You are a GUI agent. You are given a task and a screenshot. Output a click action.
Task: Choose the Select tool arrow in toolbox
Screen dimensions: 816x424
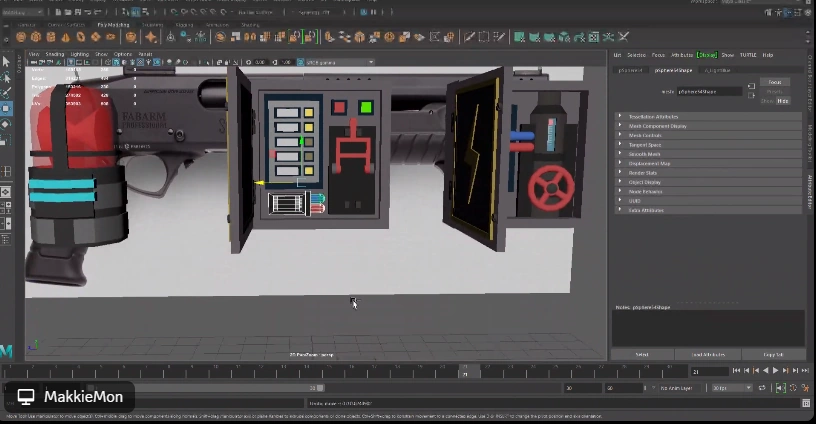coord(6,61)
